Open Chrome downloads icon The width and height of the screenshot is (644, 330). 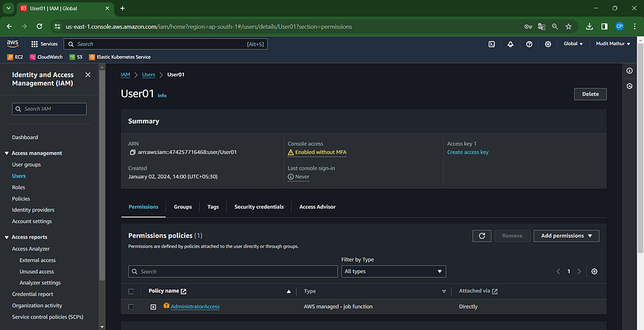(589, 27)
